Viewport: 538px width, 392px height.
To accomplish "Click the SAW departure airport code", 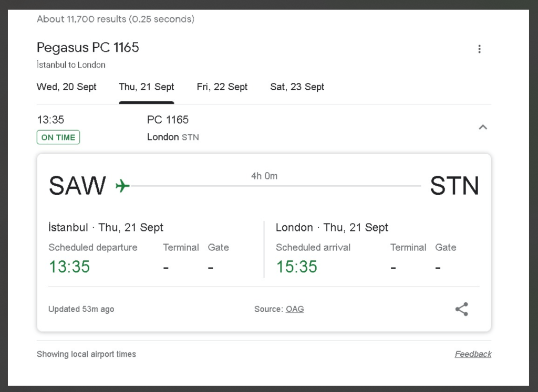I will (78, 186).
